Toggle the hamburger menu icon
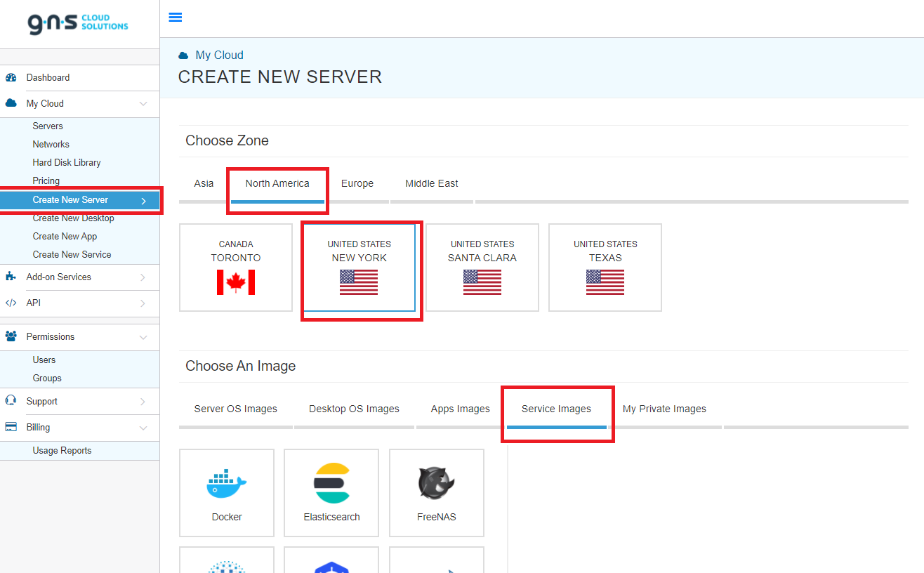Image resolution: width=924 pixels, height=573 pixels. pyautogui.click(x=176, y=18)
